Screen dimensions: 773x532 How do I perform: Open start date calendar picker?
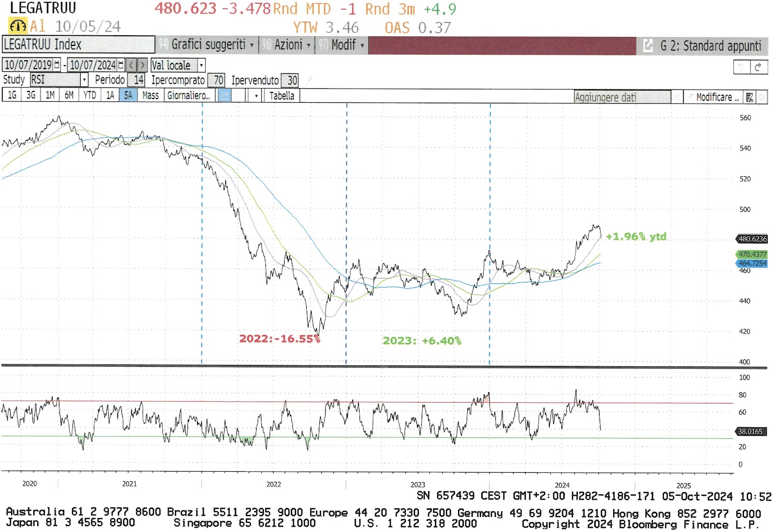[x=57, y=65]
